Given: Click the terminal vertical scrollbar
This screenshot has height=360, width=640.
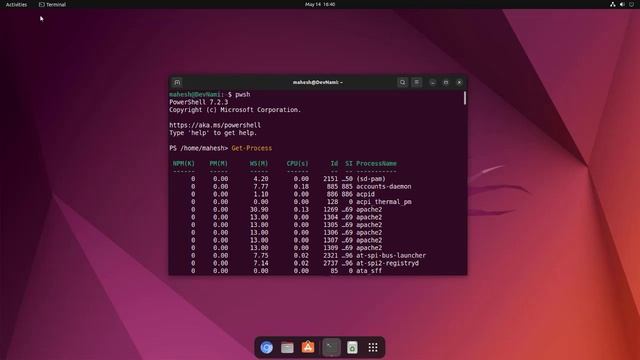Looking at the screenshot, I should tap(465, 98).
